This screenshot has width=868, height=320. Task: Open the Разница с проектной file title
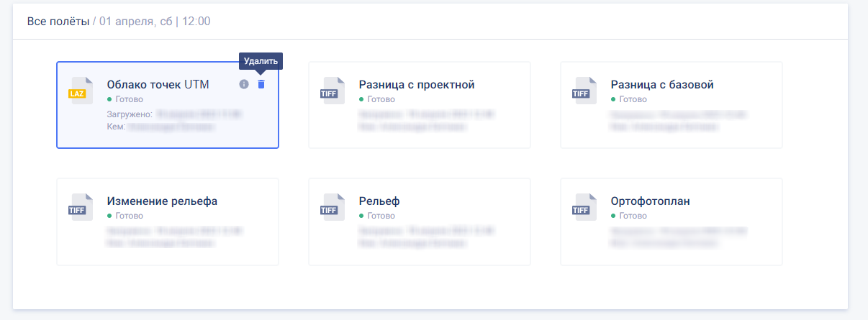click(x=417, y=85)
